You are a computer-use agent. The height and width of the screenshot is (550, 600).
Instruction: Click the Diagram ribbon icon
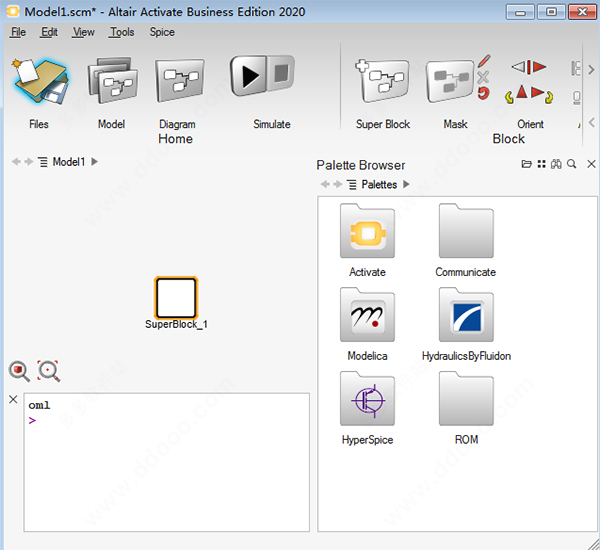click(x=180, y=80)
